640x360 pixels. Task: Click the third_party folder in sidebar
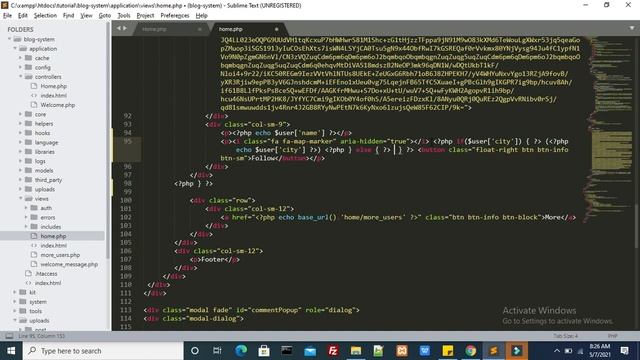48,180
